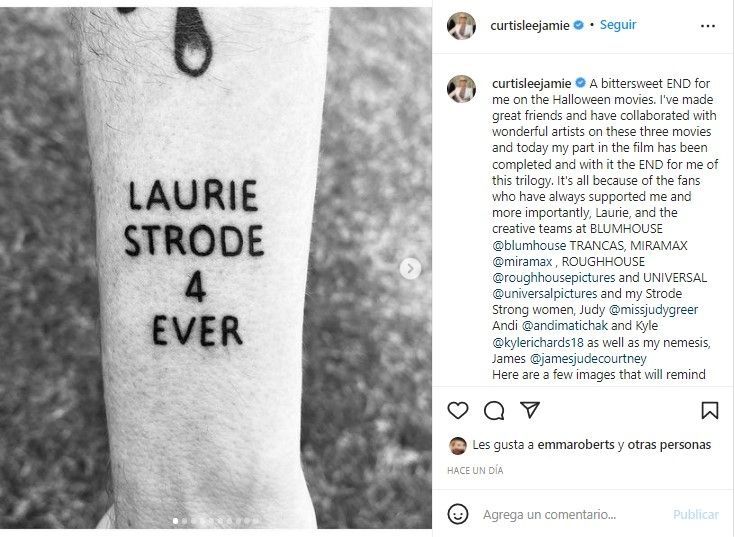Open the @miramax profile mention

point(522,262)
